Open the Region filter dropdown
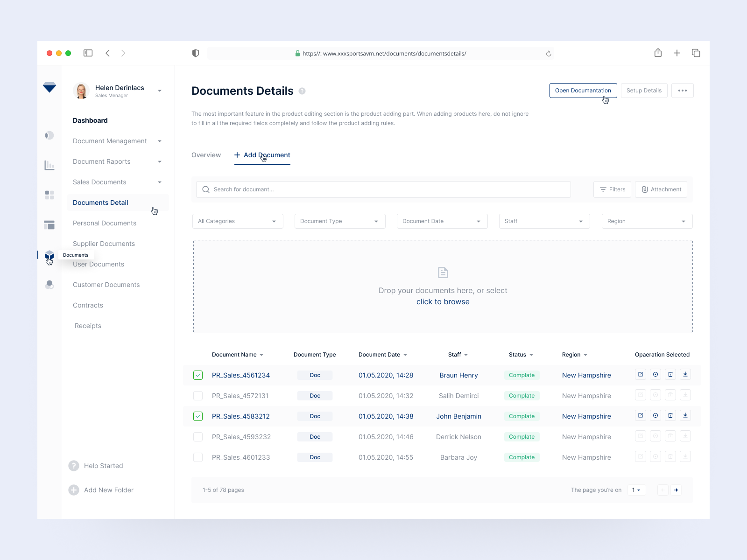 click(x=647, y=221)
